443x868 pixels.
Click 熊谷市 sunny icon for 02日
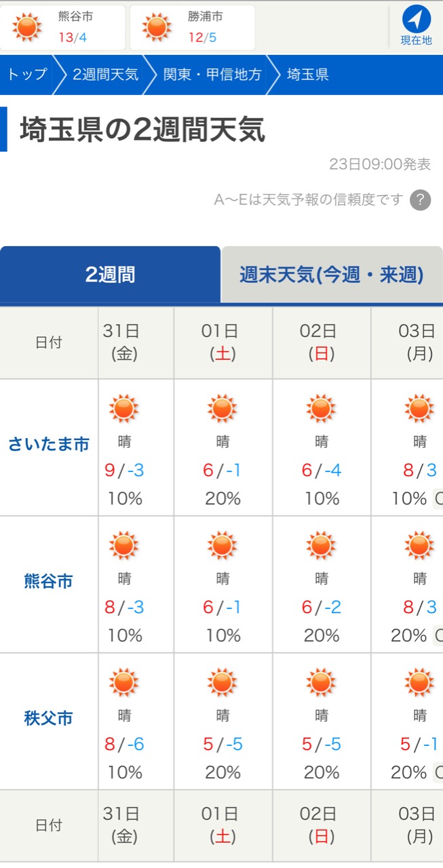pos(321,546)
